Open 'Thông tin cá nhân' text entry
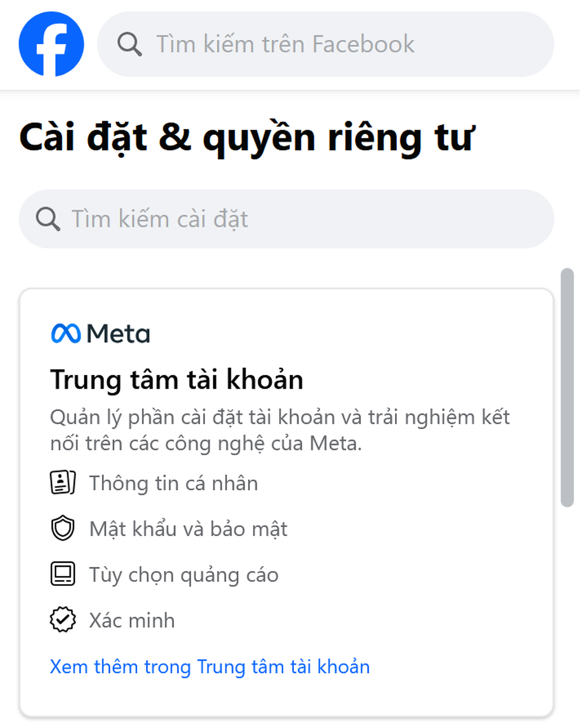This screenshot has width=582, height=728. tap(173, 483)
